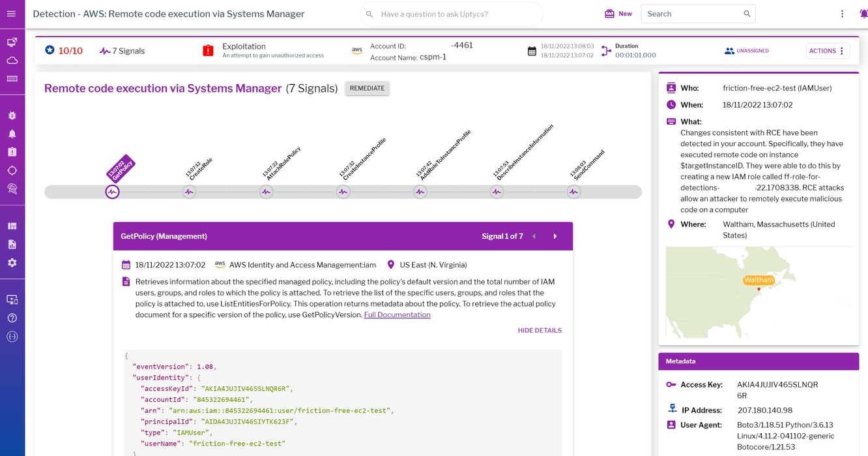Click the red Exploitation alert icon

click(208, 50)
